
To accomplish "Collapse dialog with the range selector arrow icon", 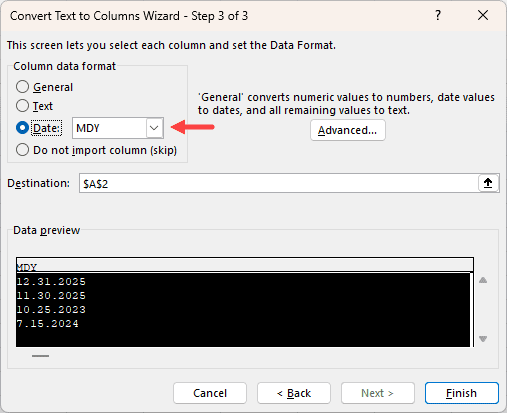I will [x=488, y=183].
